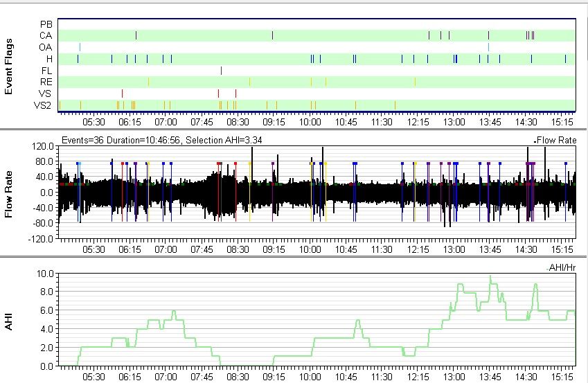This screenshot has height=383, width=588.
Task: Select the VS2 row label in Event Flags
Action: tap(44, 105)
